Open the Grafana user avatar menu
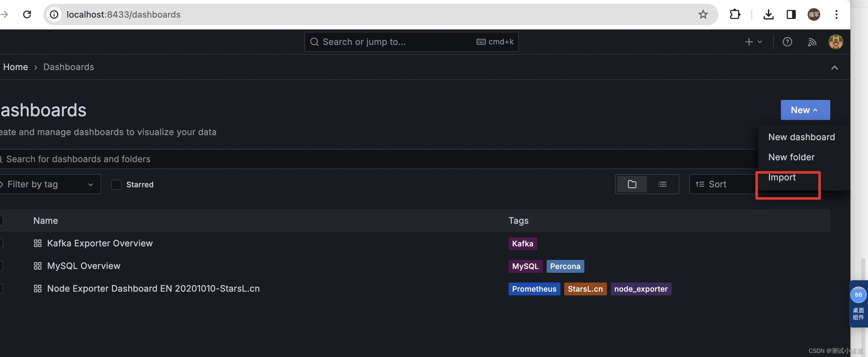The height and width of the screenshot is (357, 868). (836, 42)
